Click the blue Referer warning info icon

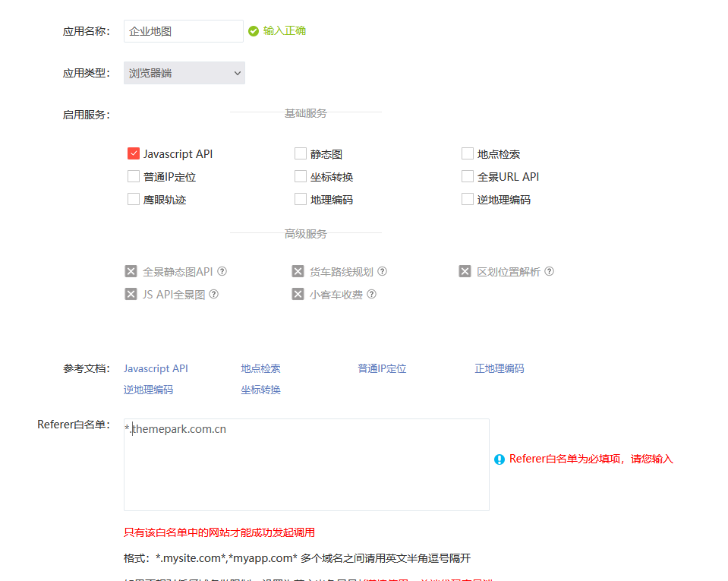click(500, 459)
